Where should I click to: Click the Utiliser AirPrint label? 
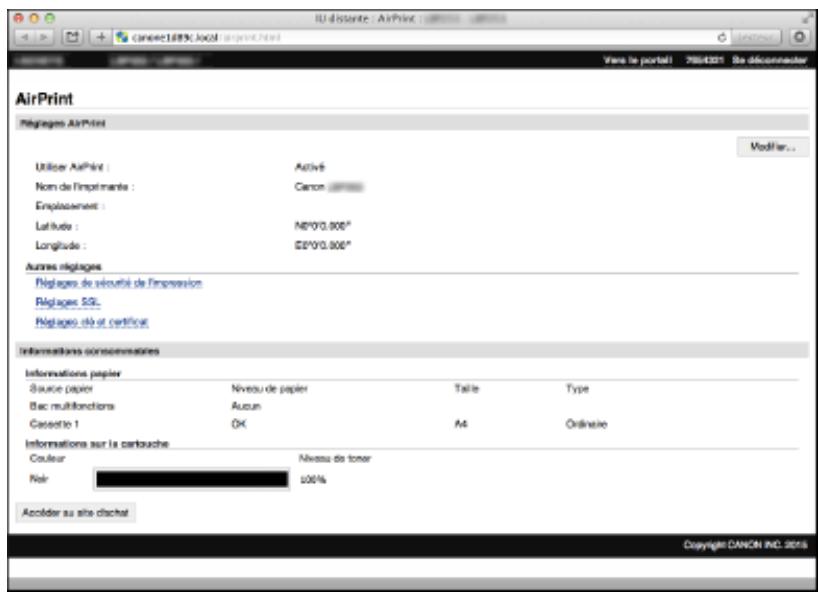pos(72,167)
